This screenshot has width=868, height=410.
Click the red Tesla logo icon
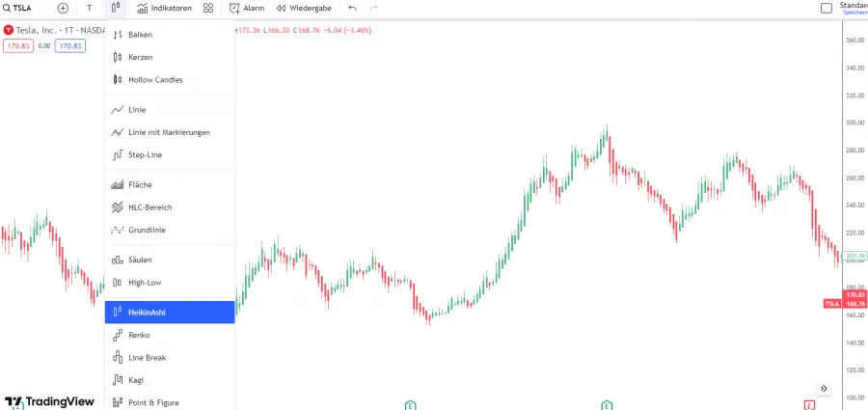pyautogui.click(x=9, y=30)
